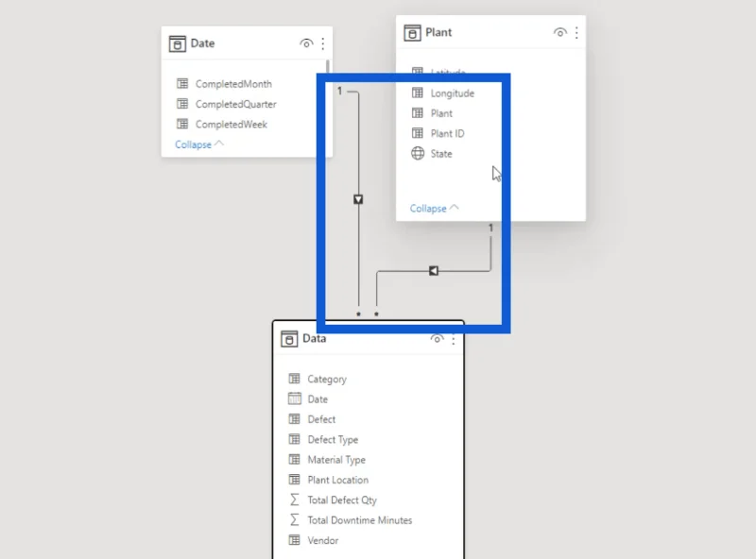The height and width of the screenshot is (559, 756).
Task: Select the Plant Location field
Action: [x=338, y=480]
